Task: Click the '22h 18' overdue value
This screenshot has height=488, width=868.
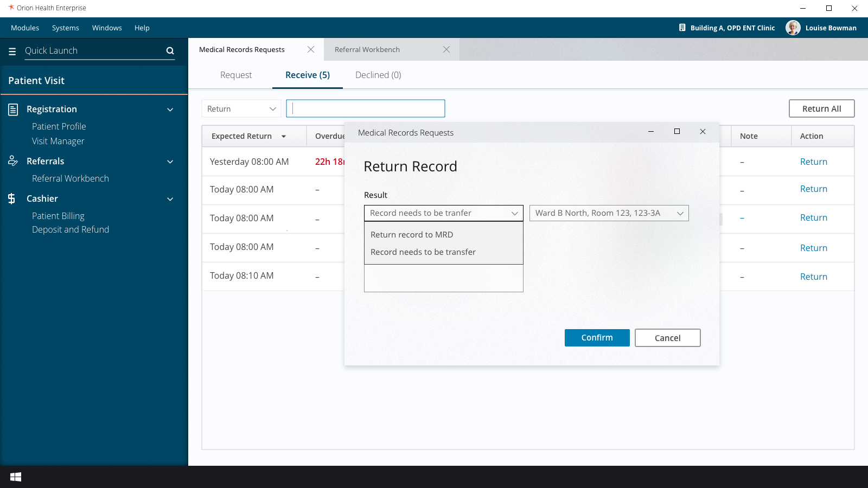Action: (330, 162)
